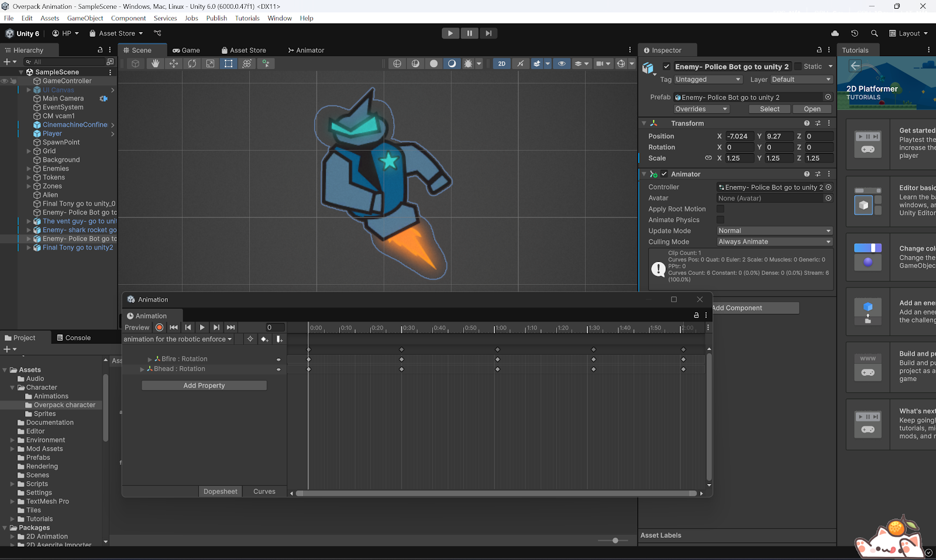Screen dimensions: 936x560
Task: Click the Step button in Unity toolbar
Action: pyautogui.click(x=488, y=33)
